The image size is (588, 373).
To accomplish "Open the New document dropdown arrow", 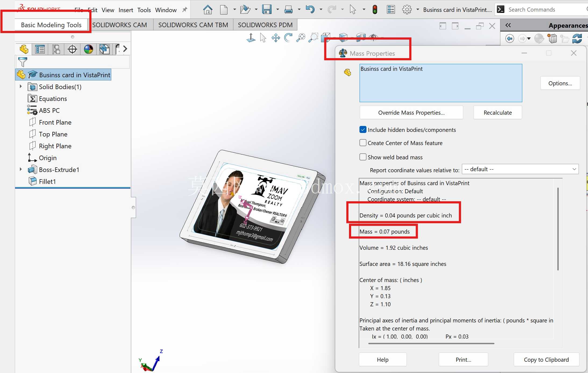I will coord(234,9).
